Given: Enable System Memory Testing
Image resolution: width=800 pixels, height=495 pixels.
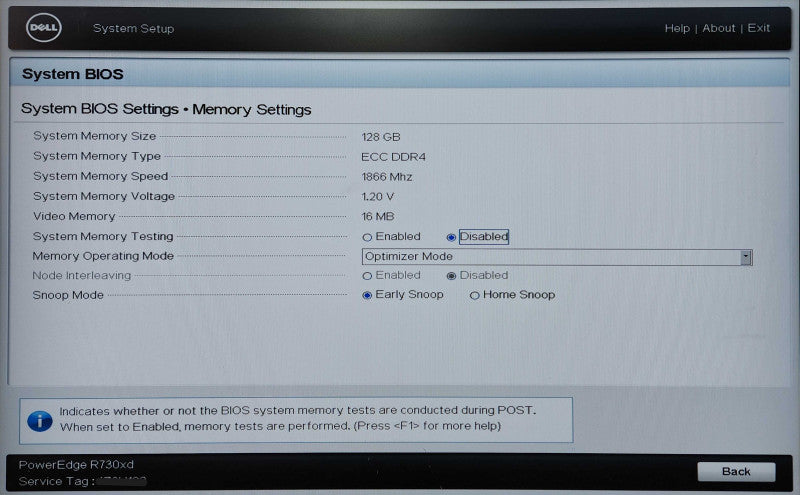Looking at the screenshot, I should [367, 237].
